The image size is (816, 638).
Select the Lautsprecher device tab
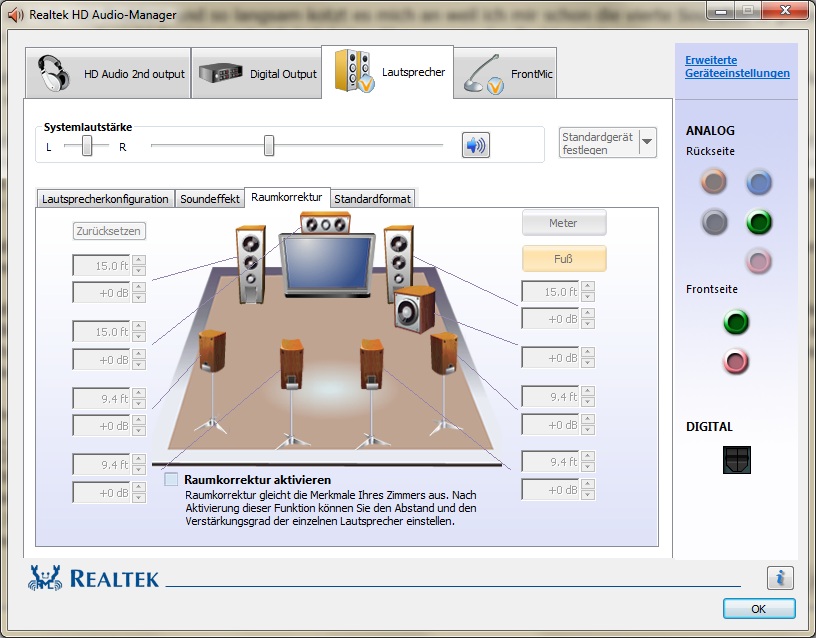(x=388, y=72)
